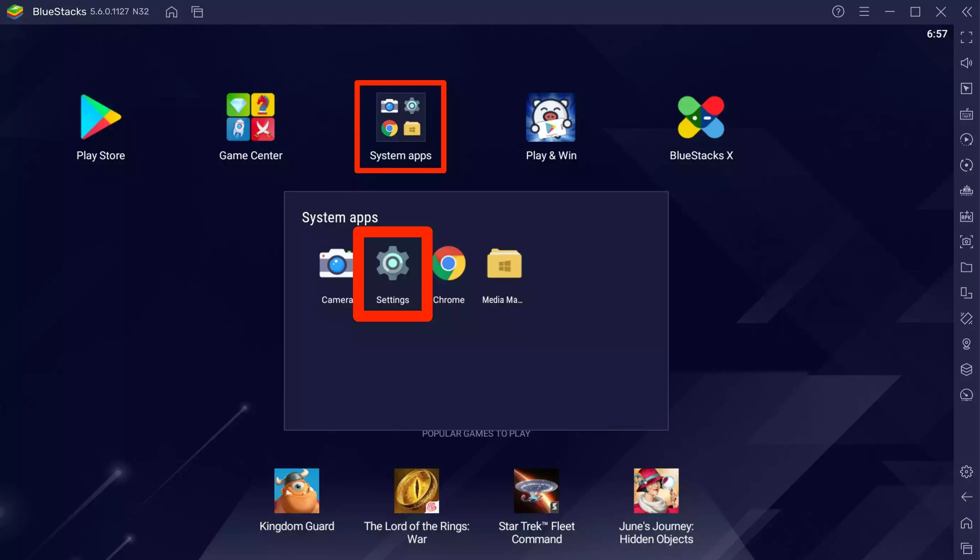Viewport: 980px width, 560px height.
Task: Go back using sidebar arrow icon
Action: 966,497
